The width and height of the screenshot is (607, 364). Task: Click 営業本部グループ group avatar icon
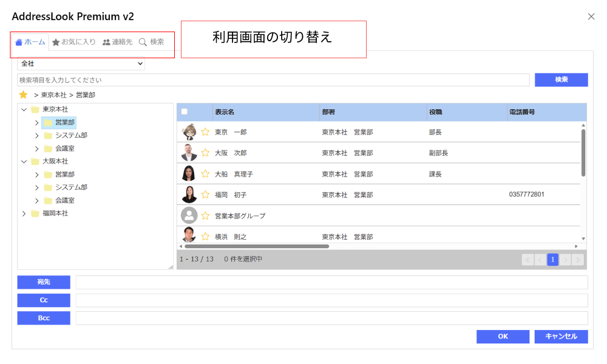point(189,215)
